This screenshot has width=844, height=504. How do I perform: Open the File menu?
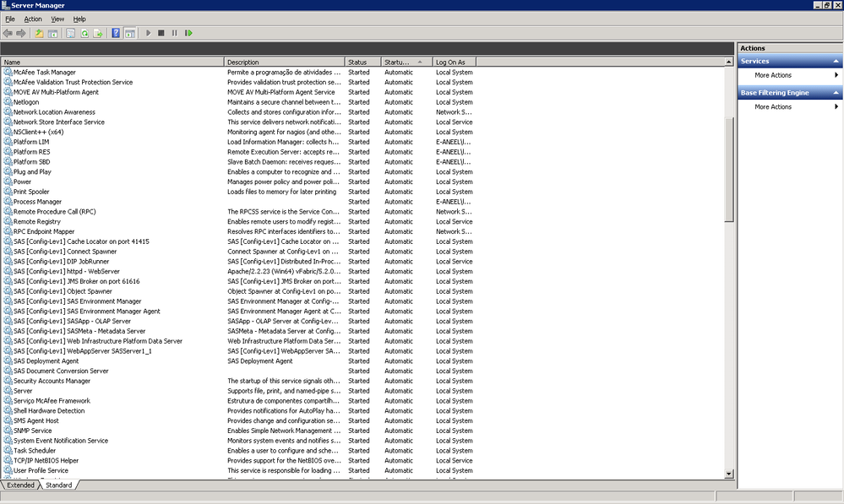click(x=10, y=19)
